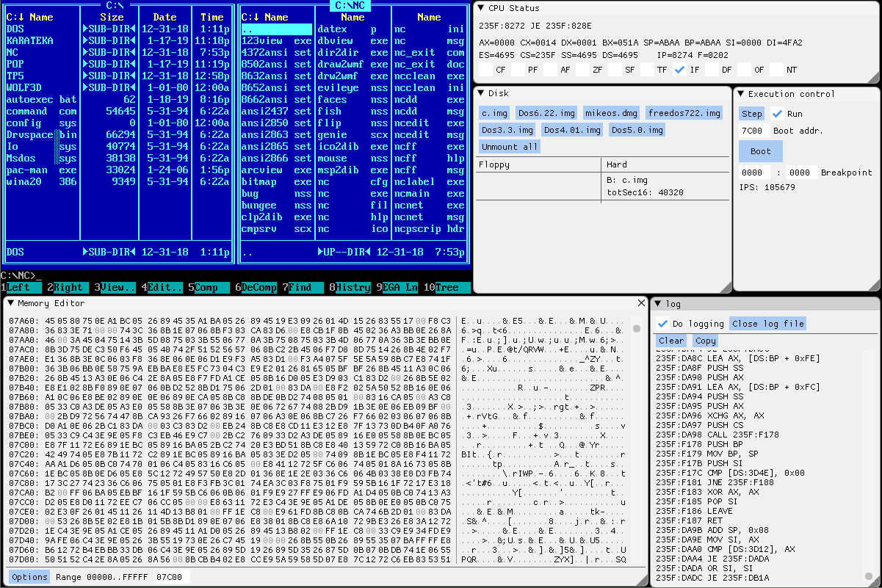Select 4 Edit in function key bar
Screen dimensions: 882x588
[x=162, y=288]
